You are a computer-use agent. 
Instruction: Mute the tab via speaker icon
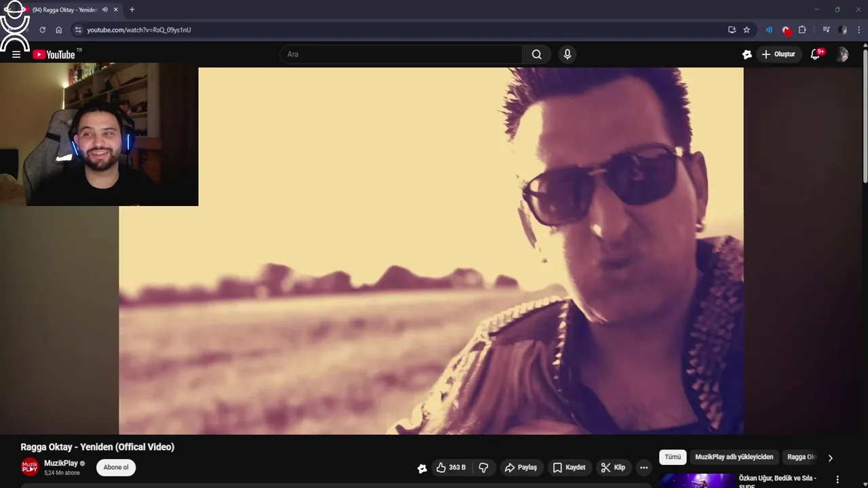click(x=105, y=9)
